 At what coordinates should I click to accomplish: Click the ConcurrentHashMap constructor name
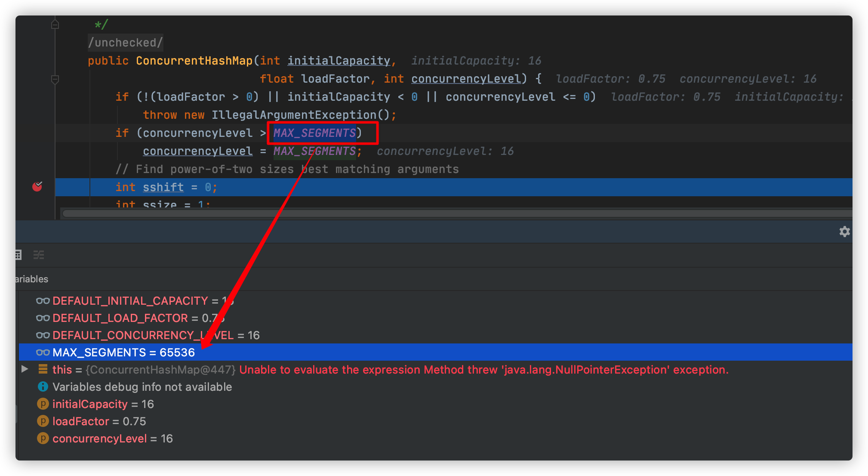point(194,61)
